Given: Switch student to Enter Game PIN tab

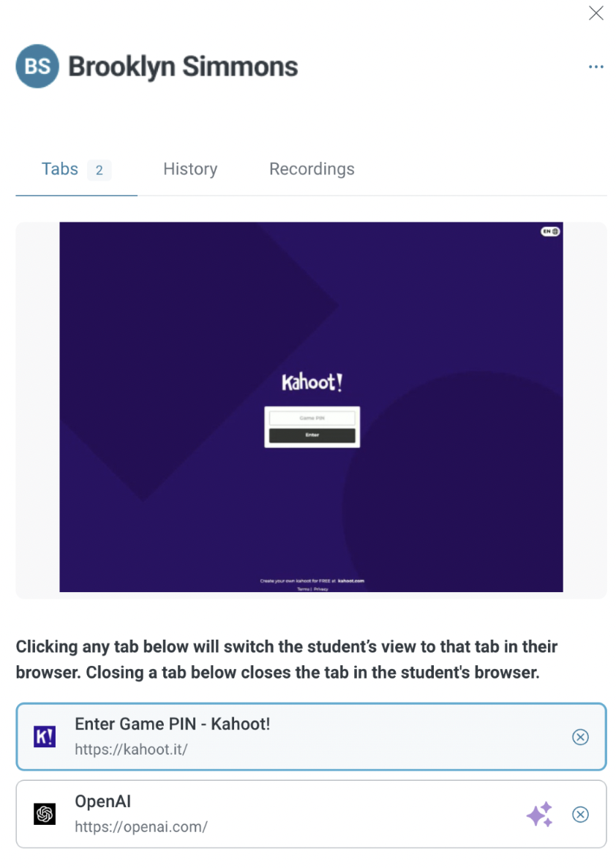Looking at the screenshot, I should click(x=311, y=737).
